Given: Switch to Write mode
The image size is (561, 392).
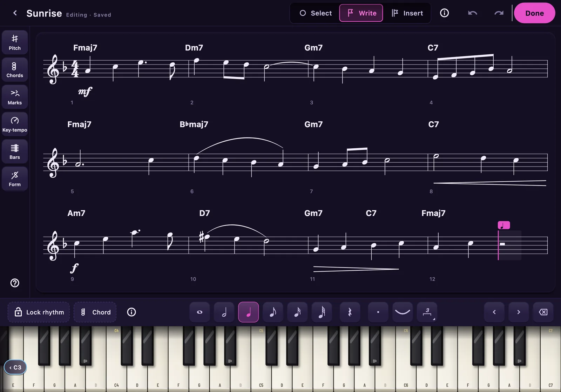Looking at the screenshot, I should click(x=361, y=13).
